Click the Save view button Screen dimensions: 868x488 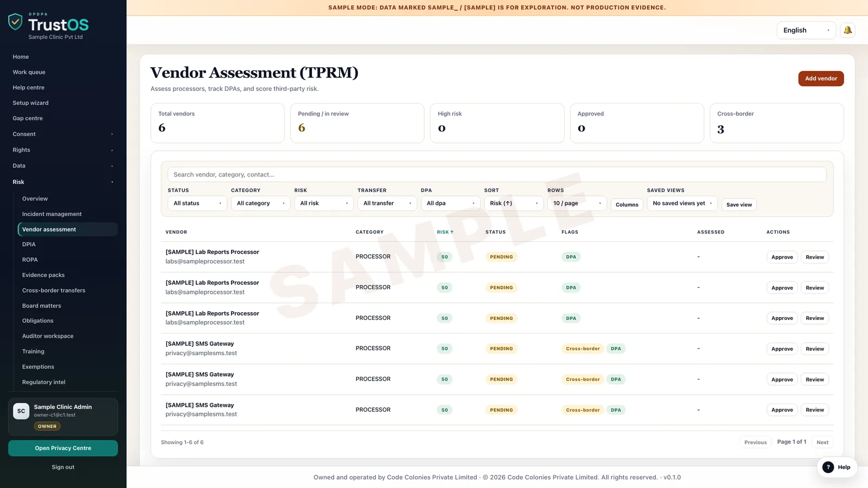click(739, 204)
